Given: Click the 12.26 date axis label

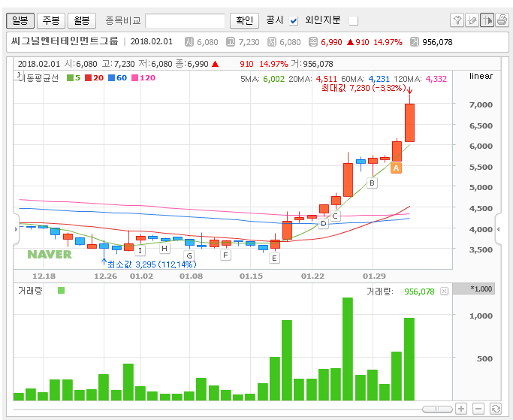Looking at the screenshot, I should (105, 276).
